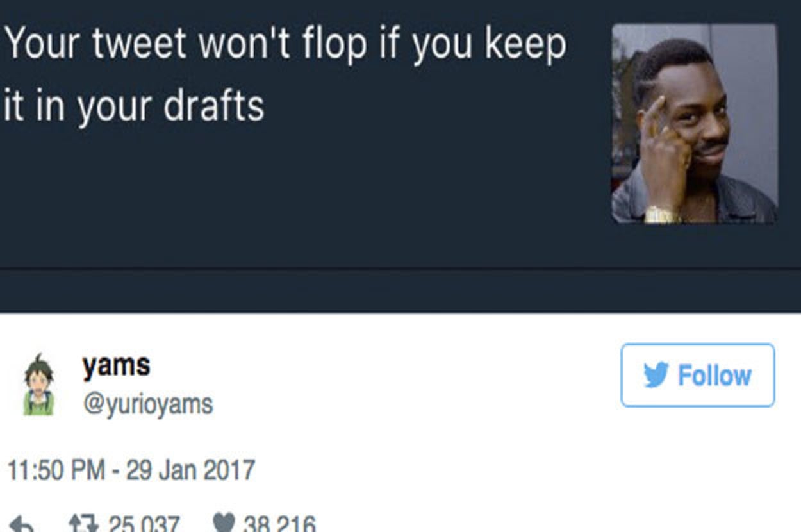Click the 29 Jan 2017 date
This screenshot has height=532, width=801.
(190, 470)
